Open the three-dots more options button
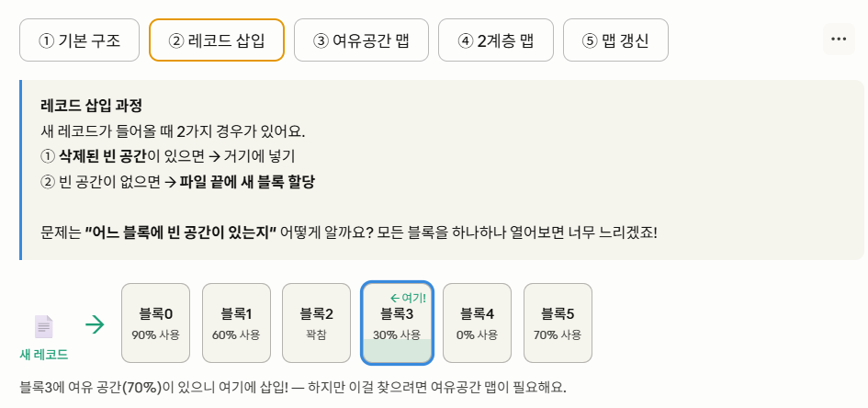This screenshot has width=868, height=408. click(x=839, y=40)
